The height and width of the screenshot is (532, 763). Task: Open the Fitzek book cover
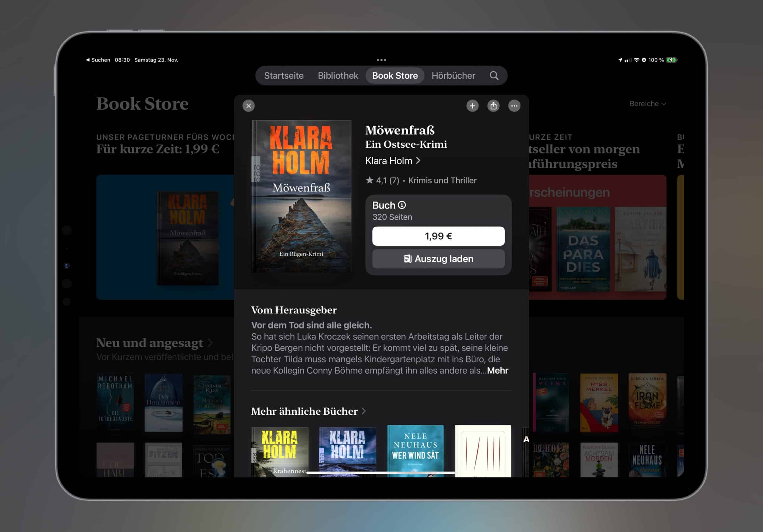164,460
